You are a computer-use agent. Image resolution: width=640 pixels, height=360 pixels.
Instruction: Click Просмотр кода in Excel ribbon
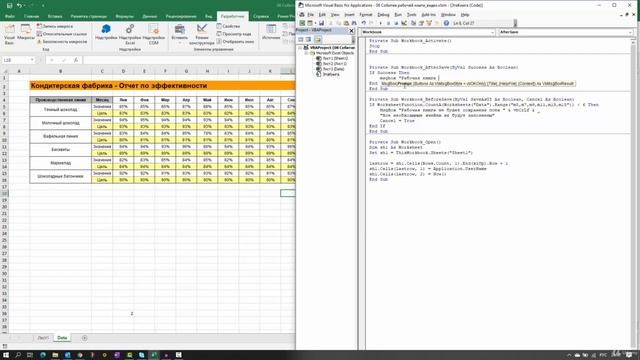pyautogui.click(x=233, y=34)
